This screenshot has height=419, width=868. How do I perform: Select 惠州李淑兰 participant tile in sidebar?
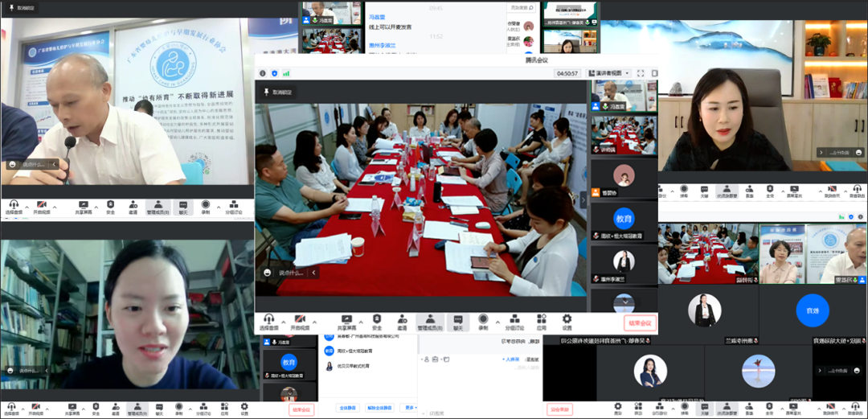click(624, 263)
